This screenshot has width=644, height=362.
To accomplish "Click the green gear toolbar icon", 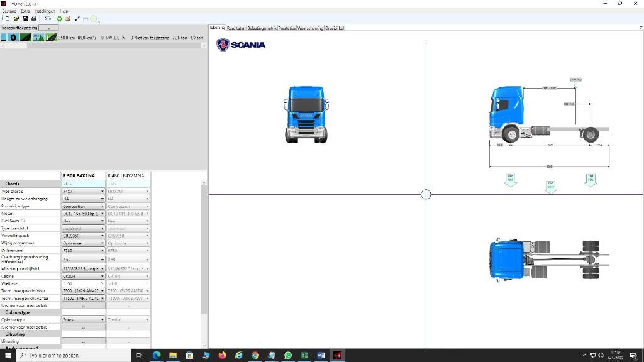I will [x=60, y=19].
